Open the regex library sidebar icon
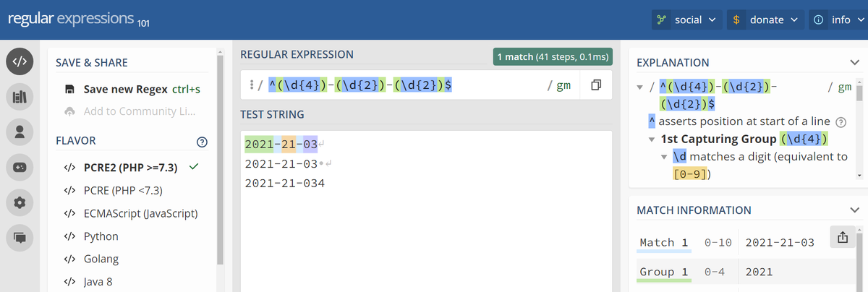This screenshot has height=292, width=868. [x=20, y=97]
